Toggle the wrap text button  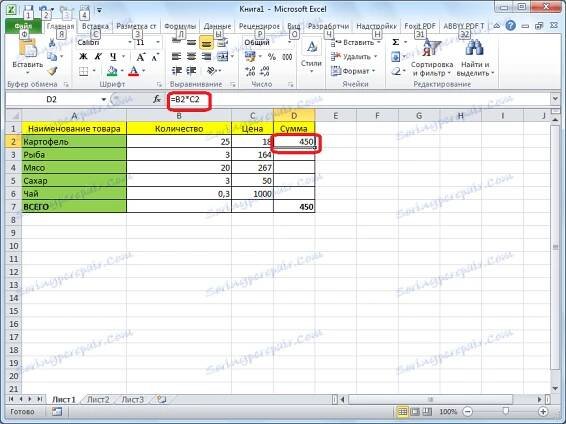(222, 43)
